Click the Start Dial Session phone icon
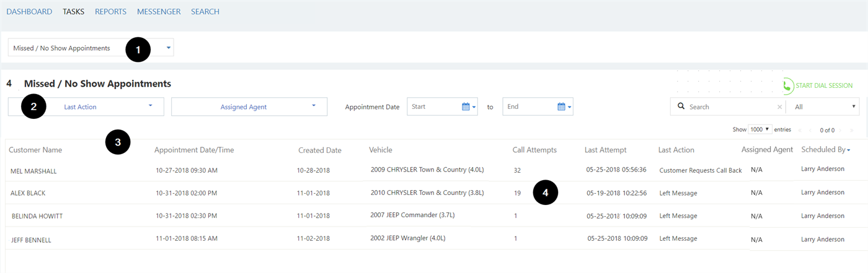The height and width of the screenshot is (273, 868). coord(788,86)
